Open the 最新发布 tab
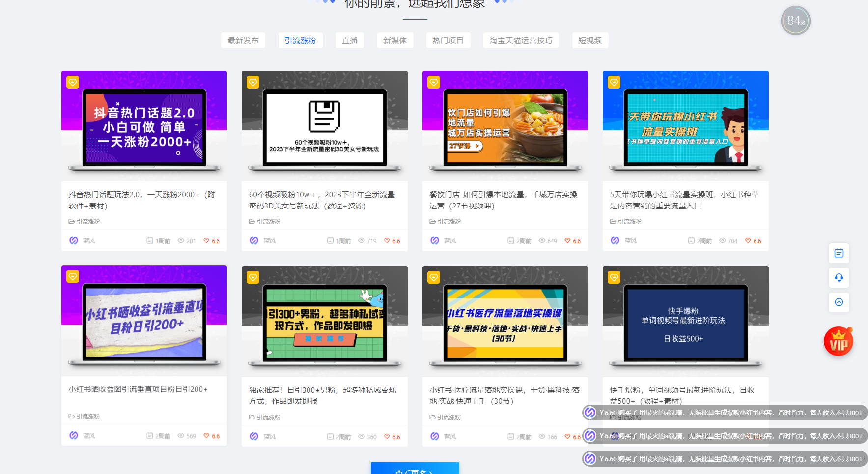The width and height of the screenshot is (868, 474). pos(243,40)
